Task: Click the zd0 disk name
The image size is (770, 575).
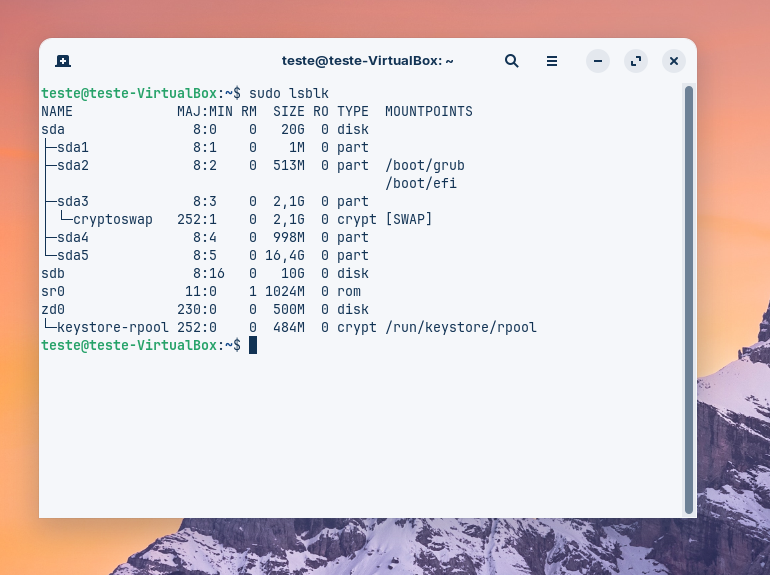Action: pos(53,309)
